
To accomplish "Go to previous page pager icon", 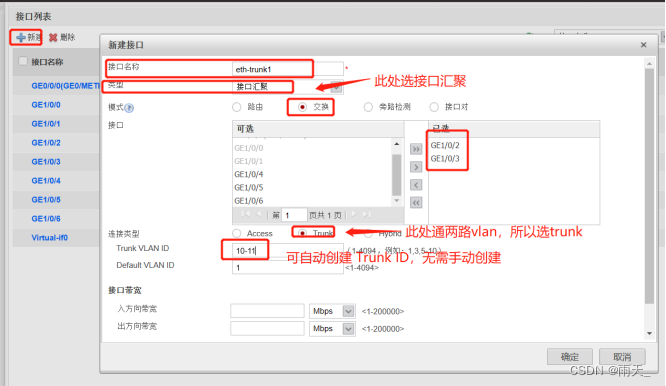I will coord(258,215).
